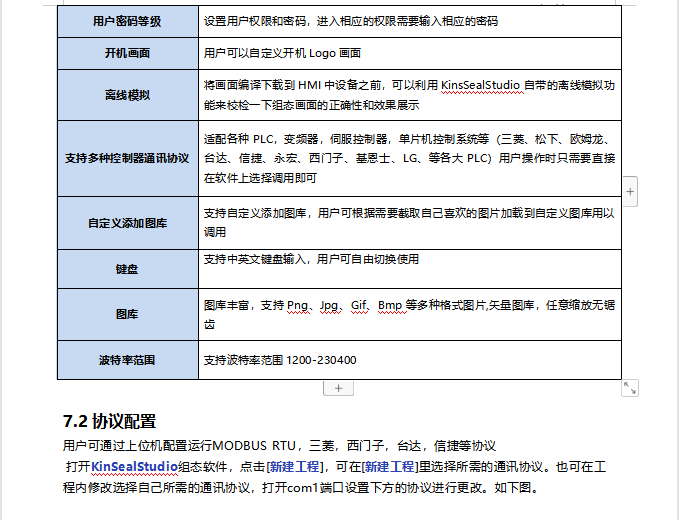Click the second blue 新建工程 text
Screen dimensions: 679x520
pyautogui.click(x=390, y=467)
